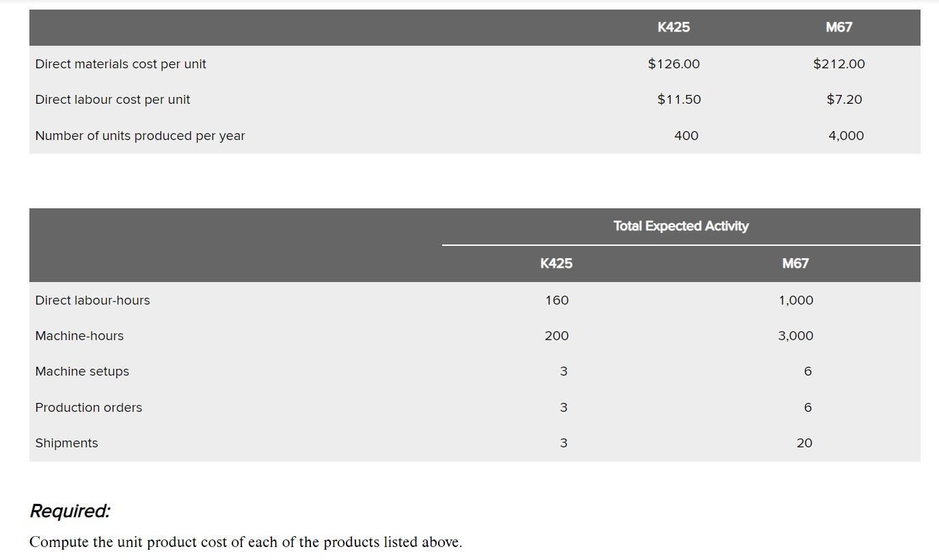Click the Machine setups row label
Screen dimensions: 939x560
[82, 372]
